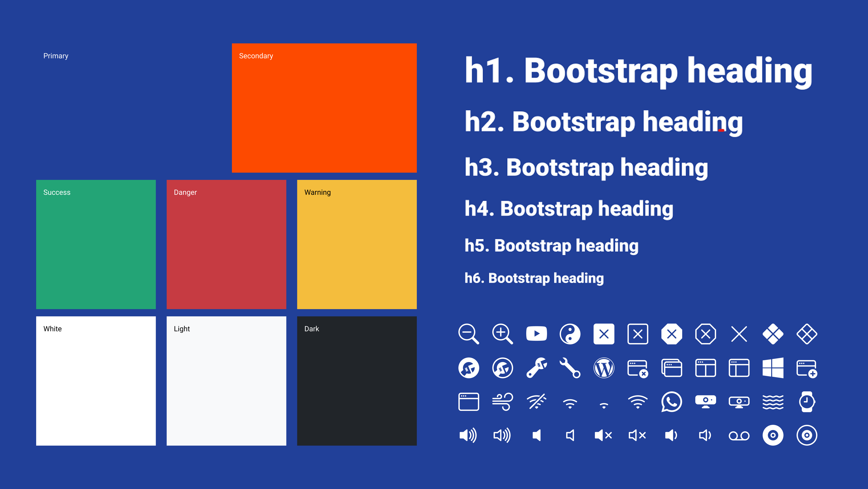Click the filled X octagon icon
The width and height of the screenshot is (868, 489).
click(x=672, y=334)
